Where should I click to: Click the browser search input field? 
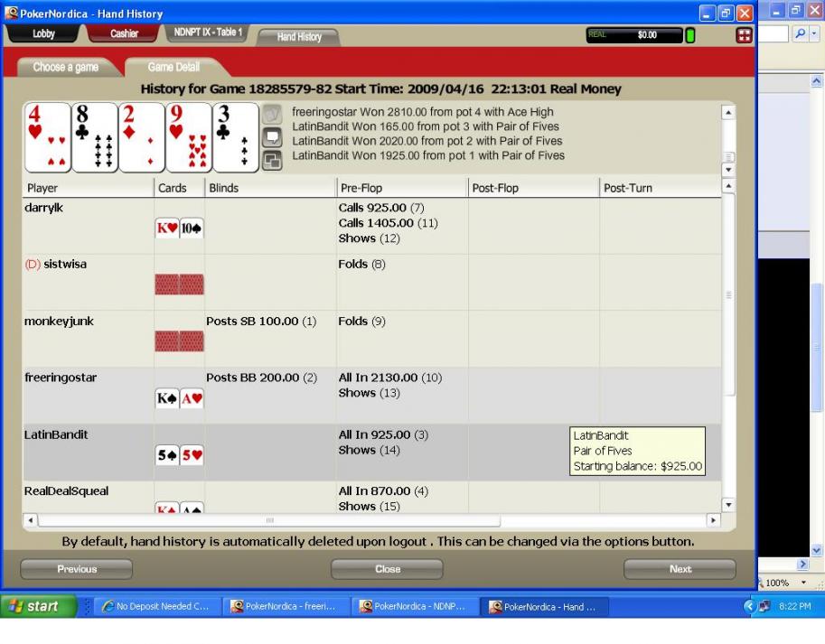click(x=773, y=33)
